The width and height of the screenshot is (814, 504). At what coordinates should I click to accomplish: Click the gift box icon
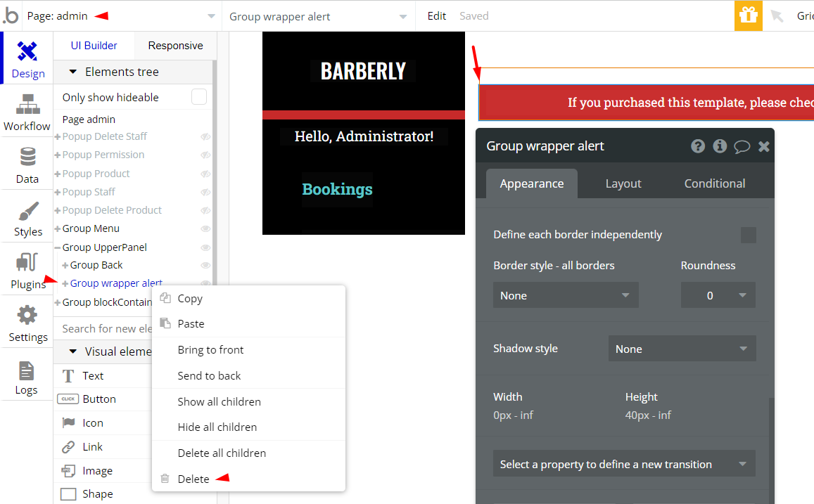[748, 15]
